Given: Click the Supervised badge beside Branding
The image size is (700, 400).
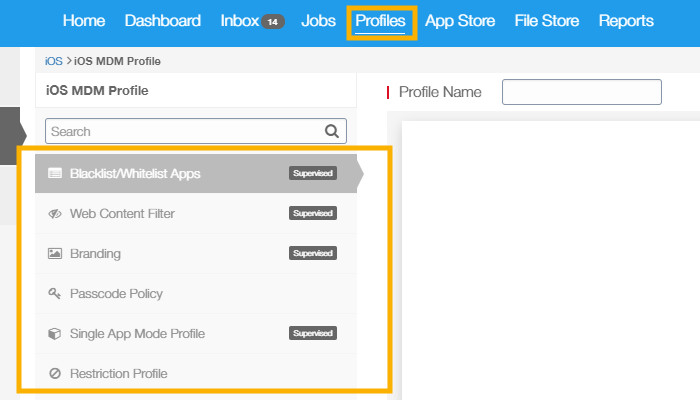Looking at the screenshot, I should coord(313,253).
